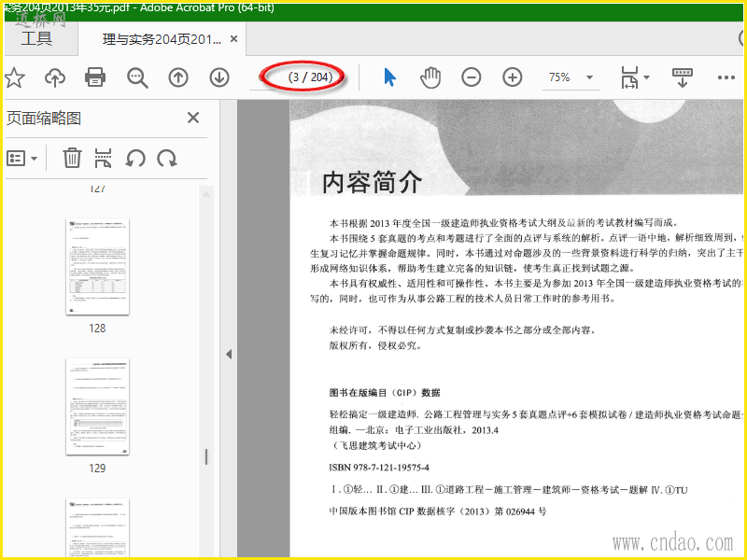
Task: Print the document with printer icon
Action: (95, 77)
